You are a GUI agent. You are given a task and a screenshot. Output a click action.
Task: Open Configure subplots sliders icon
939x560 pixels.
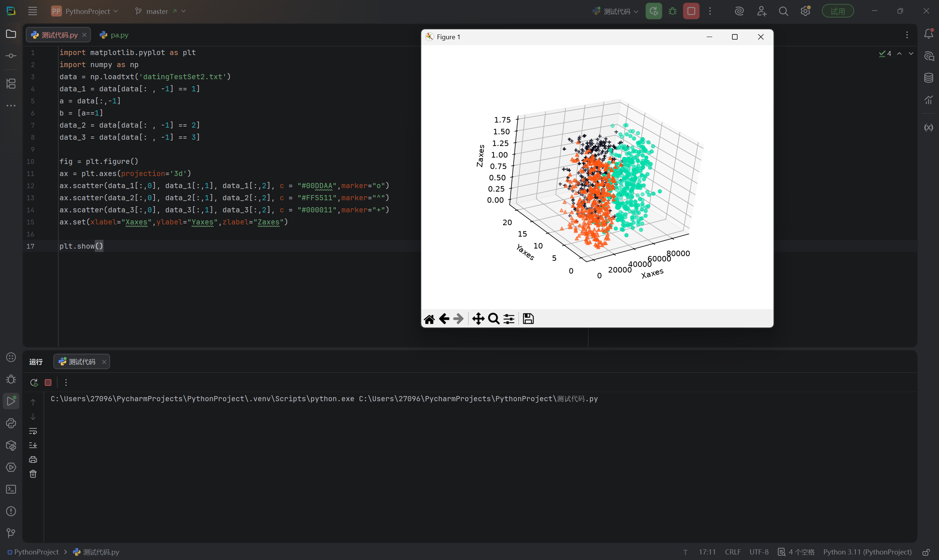(x=509, y=319)
